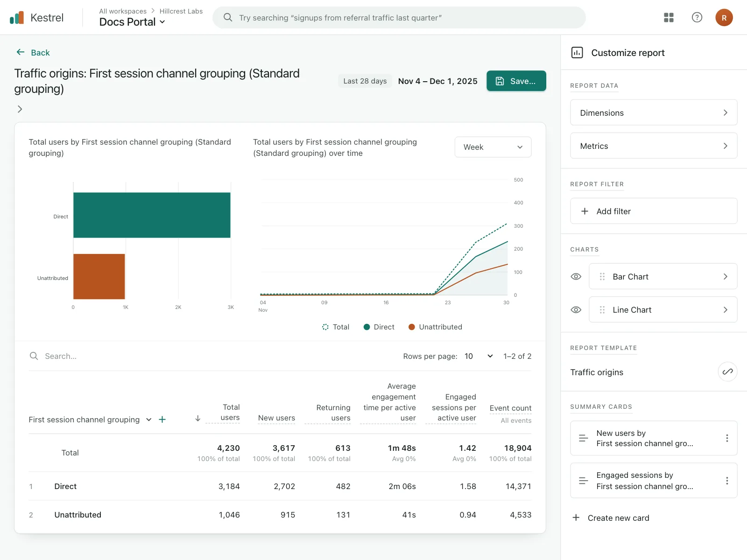Screen dimensions: 747x560
Task: Toggle the Direct series in legend
Action: [379, 327]
